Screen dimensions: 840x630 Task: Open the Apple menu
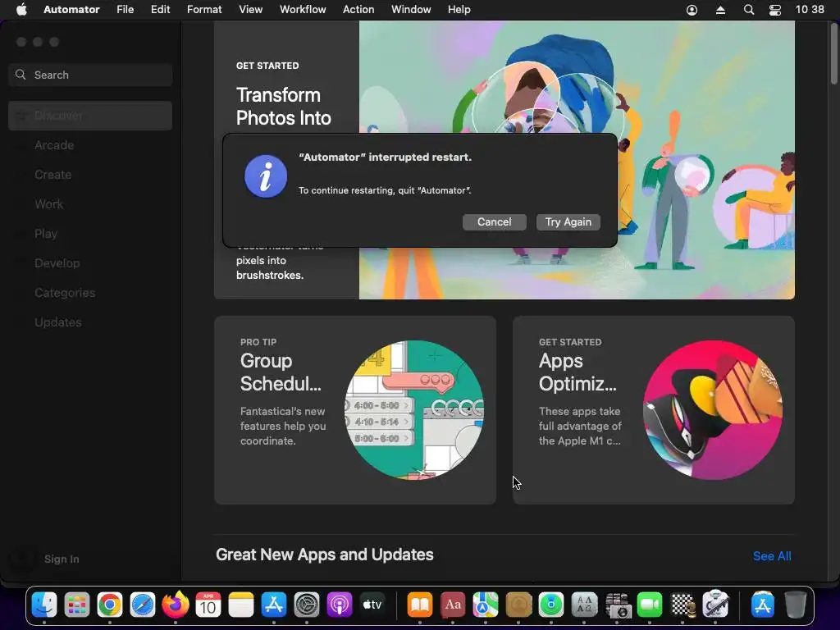pyautogui.click(x=21, y=10)
